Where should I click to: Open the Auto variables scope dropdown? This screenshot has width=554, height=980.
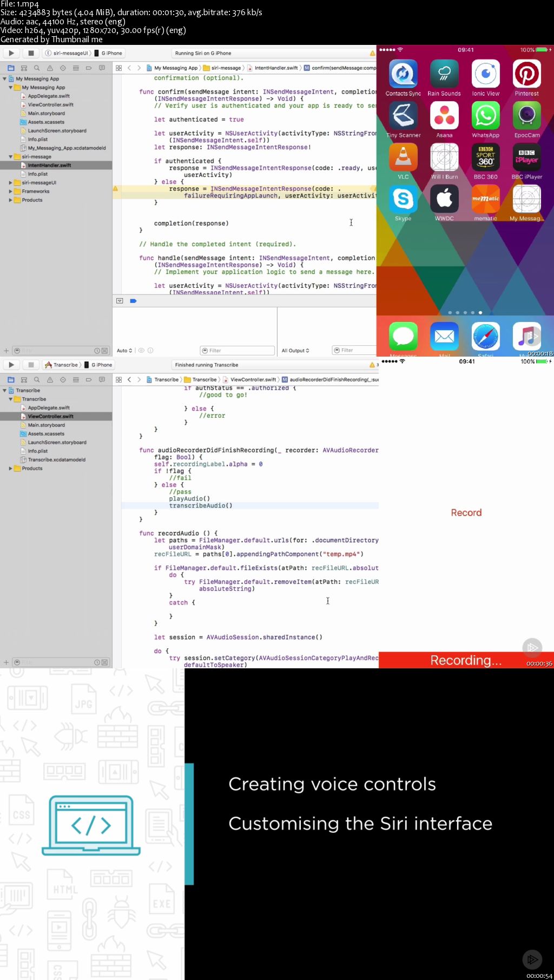[124, 351]
